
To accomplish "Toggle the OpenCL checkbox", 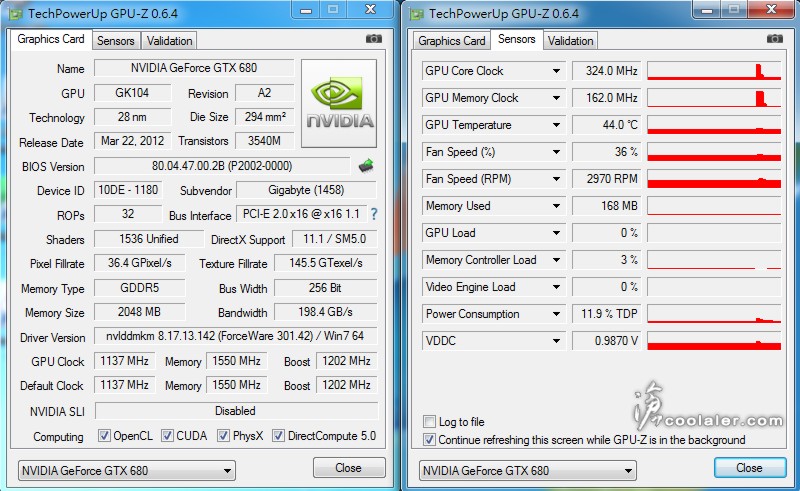I will 104,436.
